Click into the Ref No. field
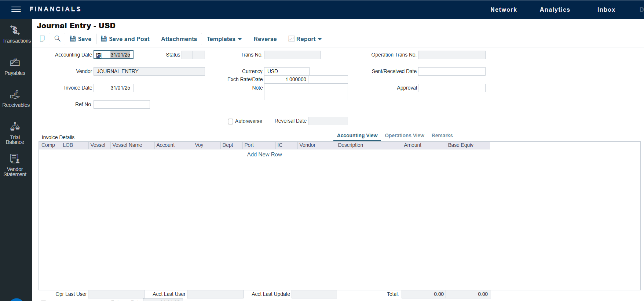 point(122,105)
